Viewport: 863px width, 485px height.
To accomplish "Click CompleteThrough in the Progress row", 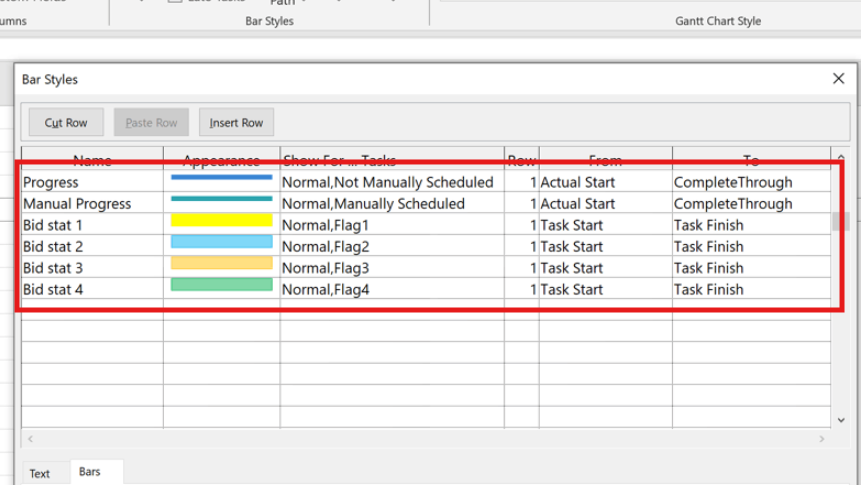I will click(751, 182).
